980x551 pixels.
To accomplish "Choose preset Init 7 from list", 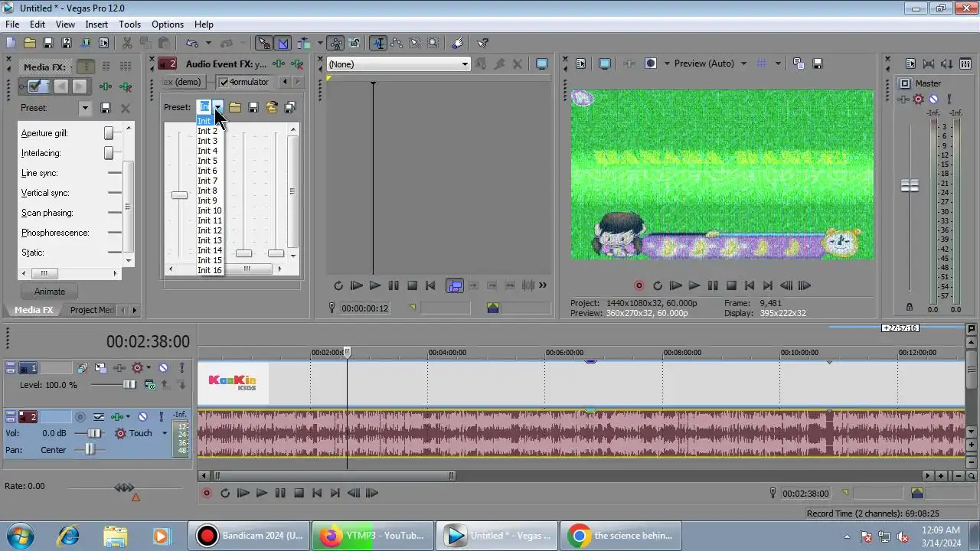I will click(x=207, y=181).
